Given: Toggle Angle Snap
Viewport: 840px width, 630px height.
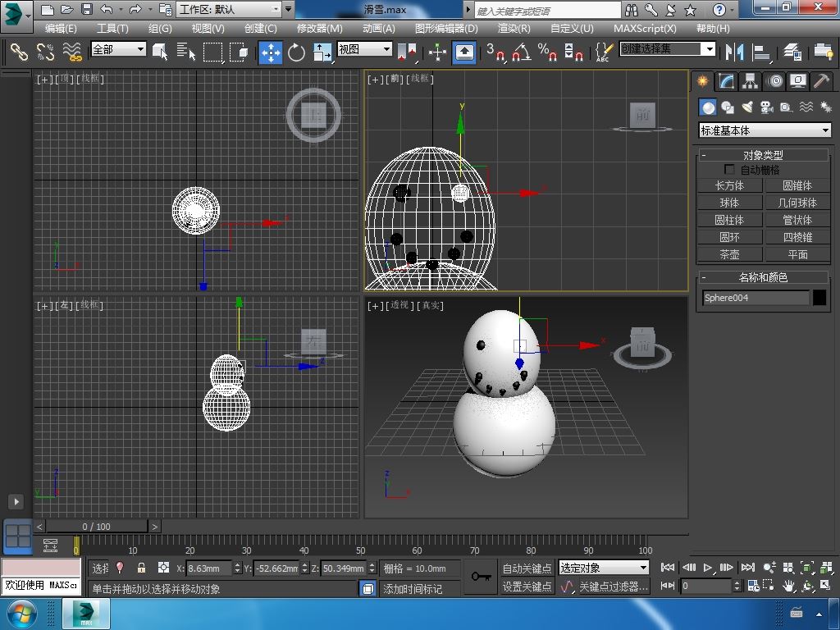Looking at the screenshot, I should pos(522,52).
